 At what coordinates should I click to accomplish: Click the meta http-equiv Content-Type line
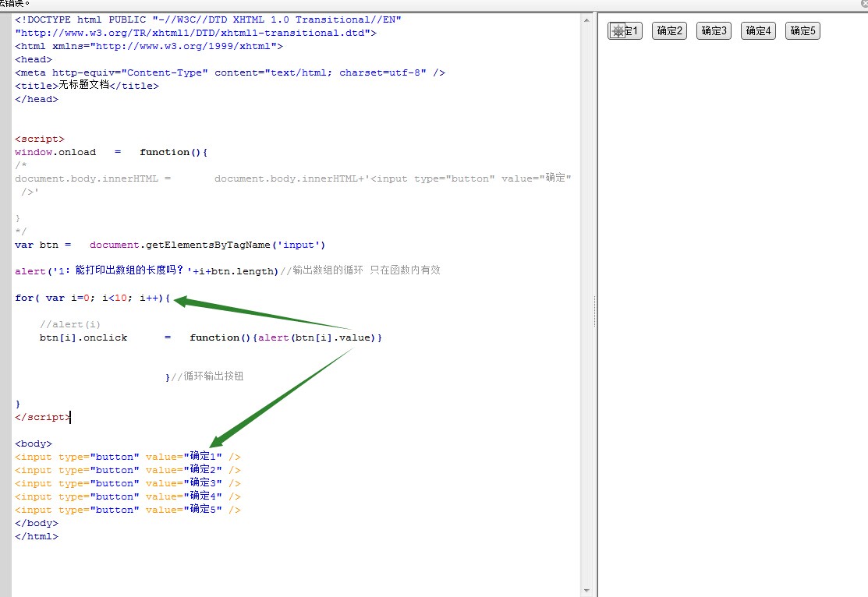[230, 72]
